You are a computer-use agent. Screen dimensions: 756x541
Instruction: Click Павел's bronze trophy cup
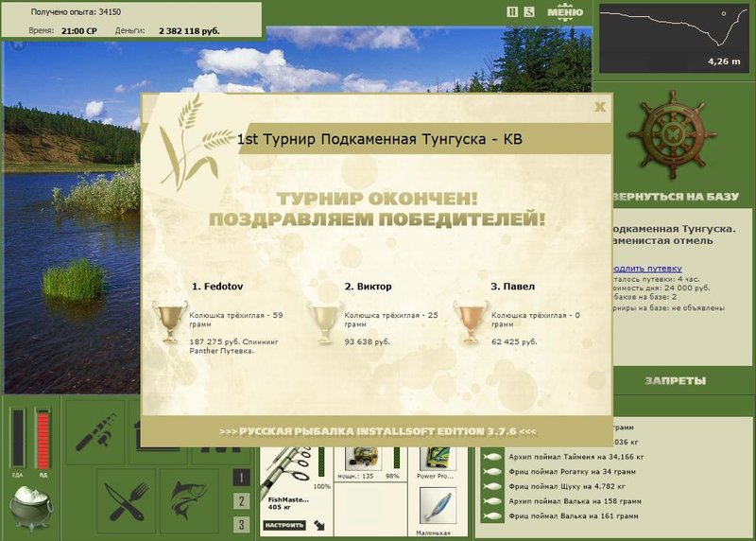click(470, 322)
